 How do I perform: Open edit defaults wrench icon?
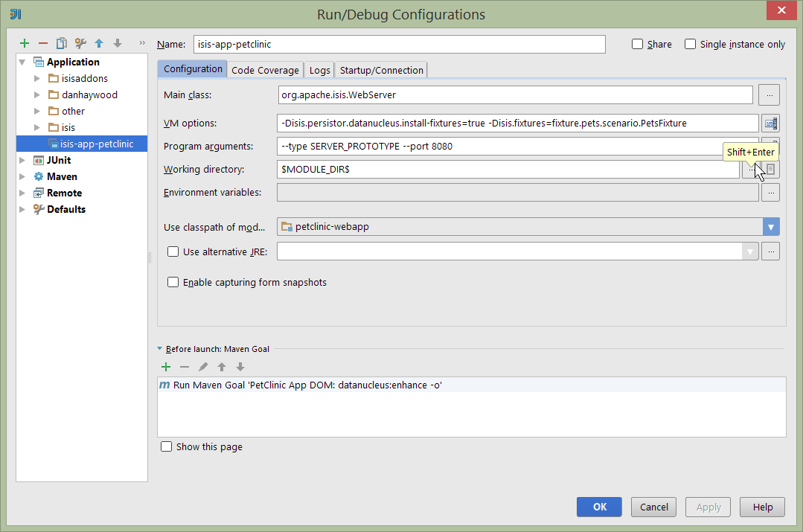(x=80, y=44)
